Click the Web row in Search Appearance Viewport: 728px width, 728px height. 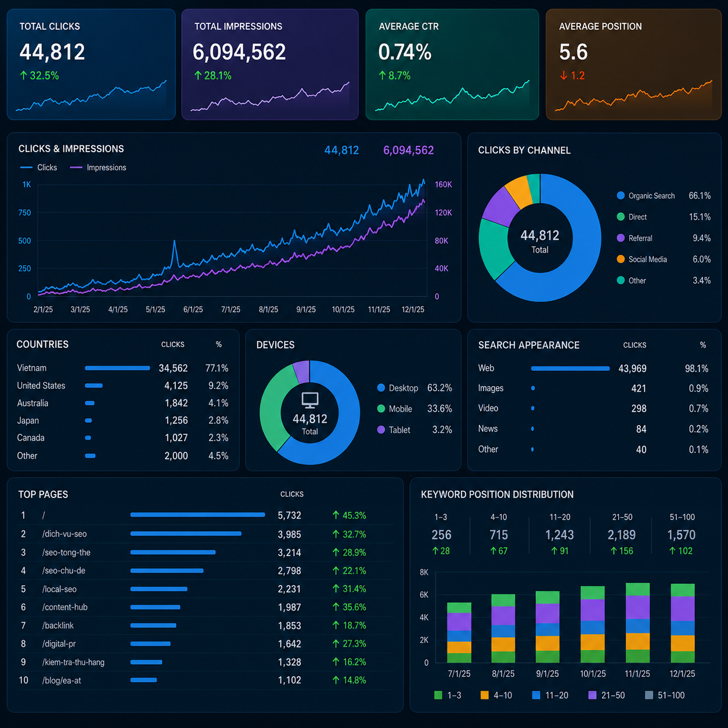tap(593, 368)
